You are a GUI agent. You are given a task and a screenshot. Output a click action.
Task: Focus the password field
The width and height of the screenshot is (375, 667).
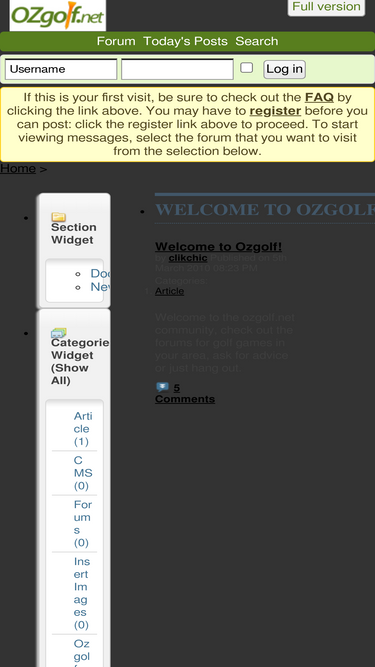177,69
